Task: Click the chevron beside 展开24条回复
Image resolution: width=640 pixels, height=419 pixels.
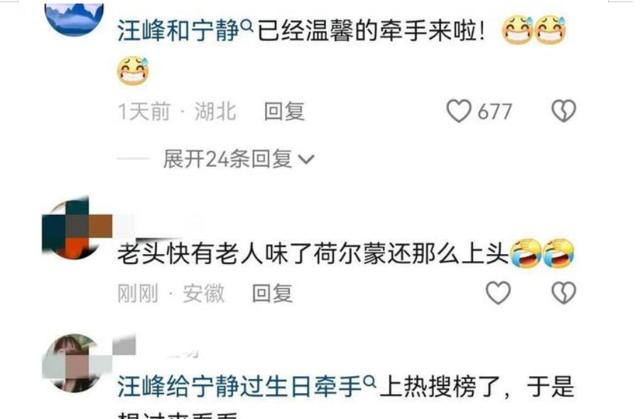Action: coord(307,160)
